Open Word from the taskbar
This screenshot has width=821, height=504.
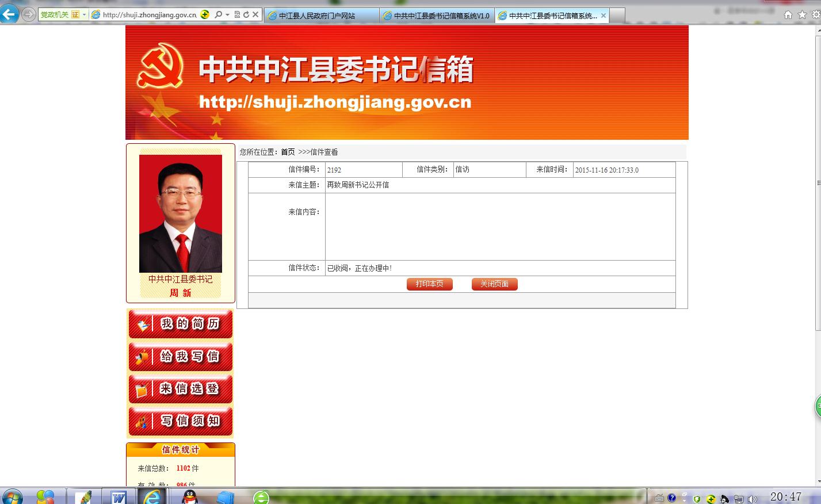tap(119, 497)
